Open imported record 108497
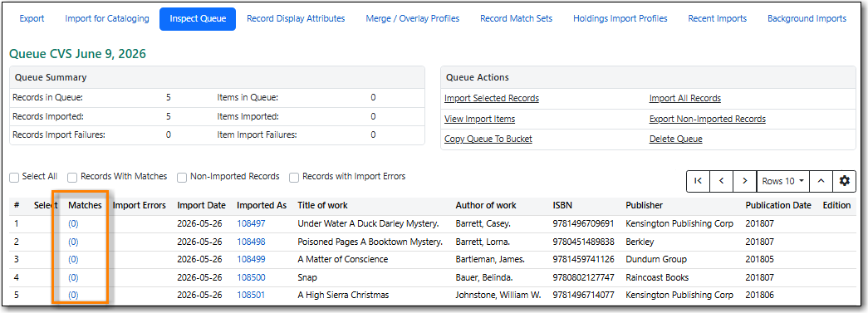Screen dimensions: 868x313 251,224
